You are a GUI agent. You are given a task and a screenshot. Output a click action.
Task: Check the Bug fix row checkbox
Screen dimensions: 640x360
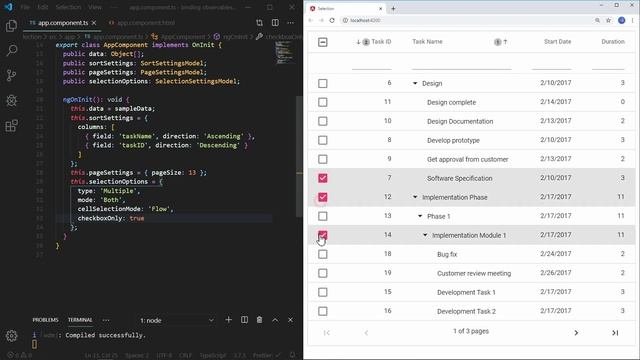tap(322, 254)
